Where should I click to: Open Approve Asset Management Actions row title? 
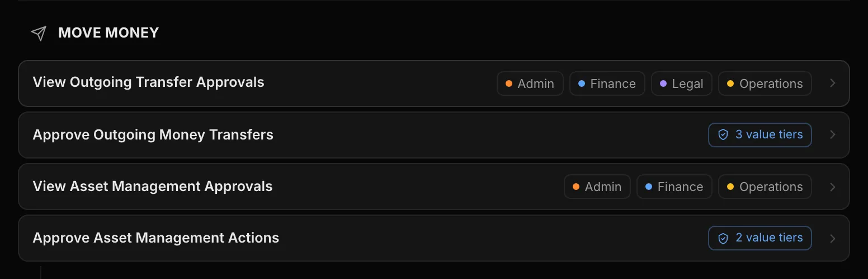[x=156, y=238]
